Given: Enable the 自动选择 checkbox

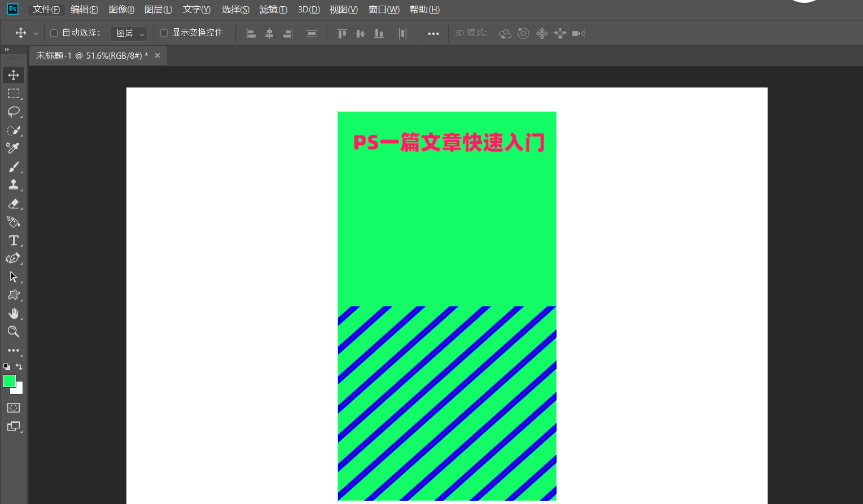Looking at the screenshot, I should coord(54,33).
